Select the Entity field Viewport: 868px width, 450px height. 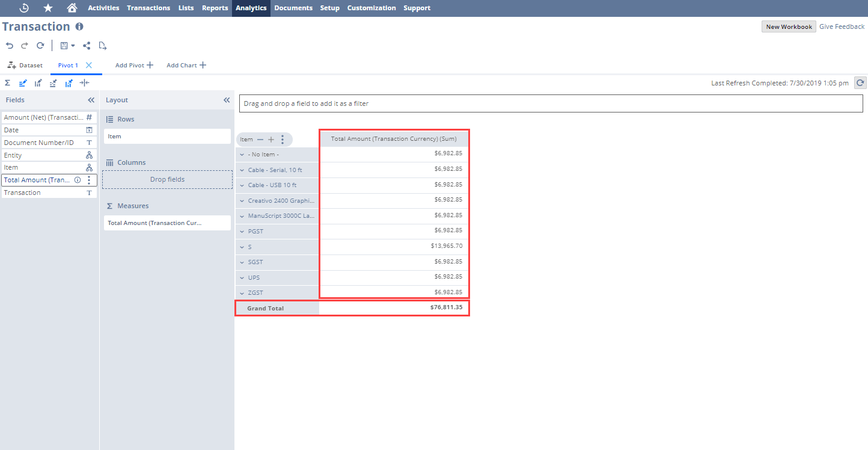49,155
